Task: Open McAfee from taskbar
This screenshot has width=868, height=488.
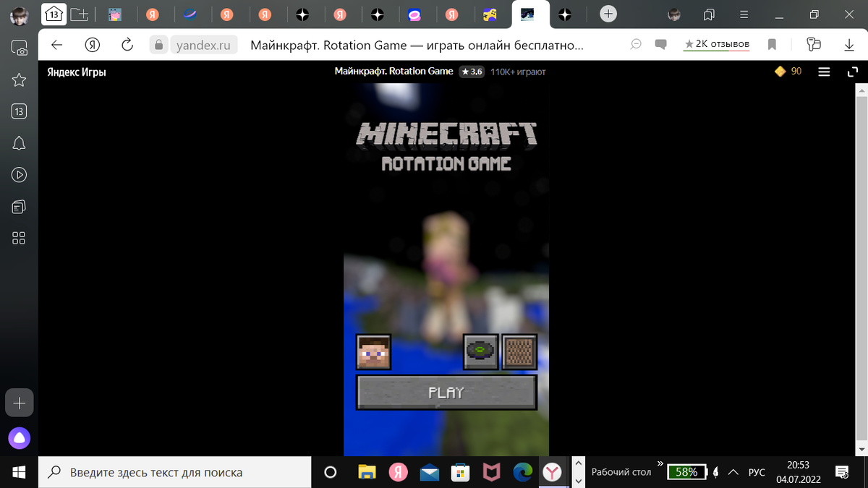Action: tap(491, 472)
